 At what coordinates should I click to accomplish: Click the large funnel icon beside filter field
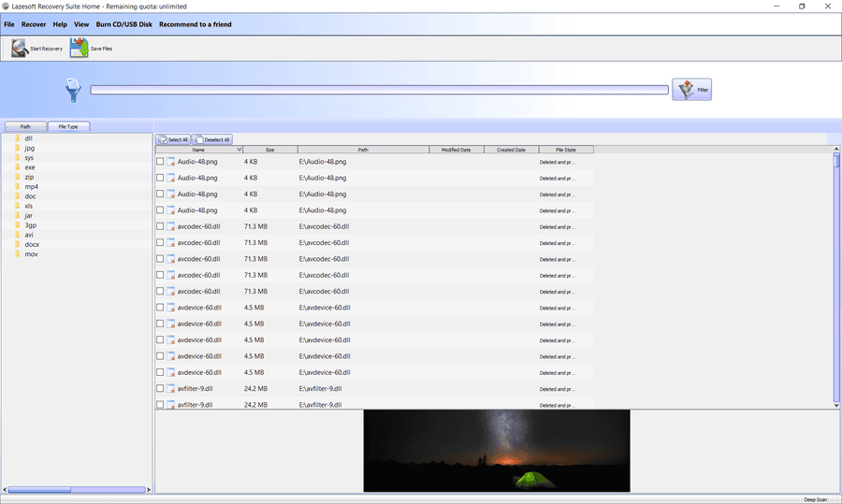tap(73, 90)
